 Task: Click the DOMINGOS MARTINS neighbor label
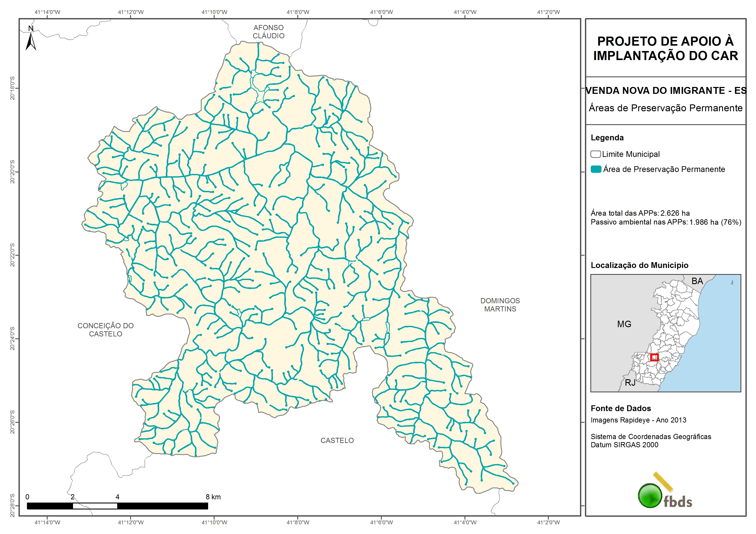(500, 305)
